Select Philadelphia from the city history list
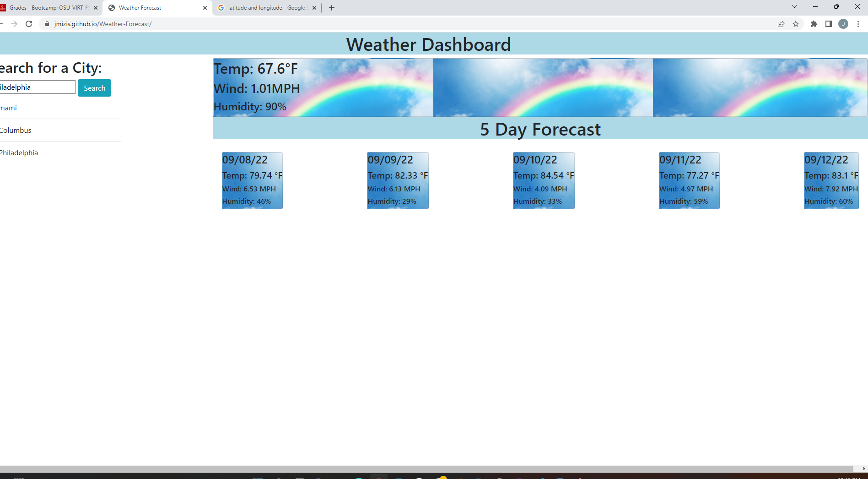 tap(19, 152)
